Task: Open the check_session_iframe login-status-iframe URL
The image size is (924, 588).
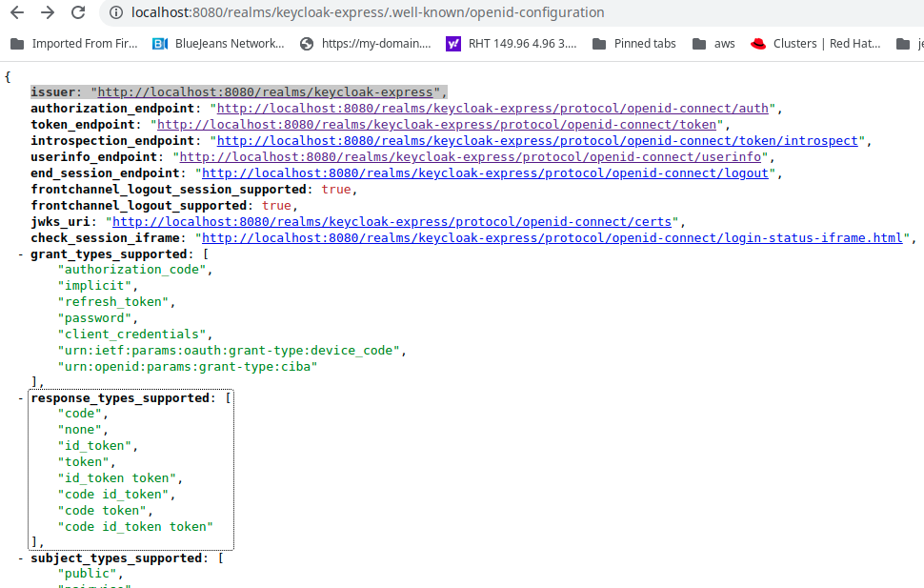Action: coord(552,238)
